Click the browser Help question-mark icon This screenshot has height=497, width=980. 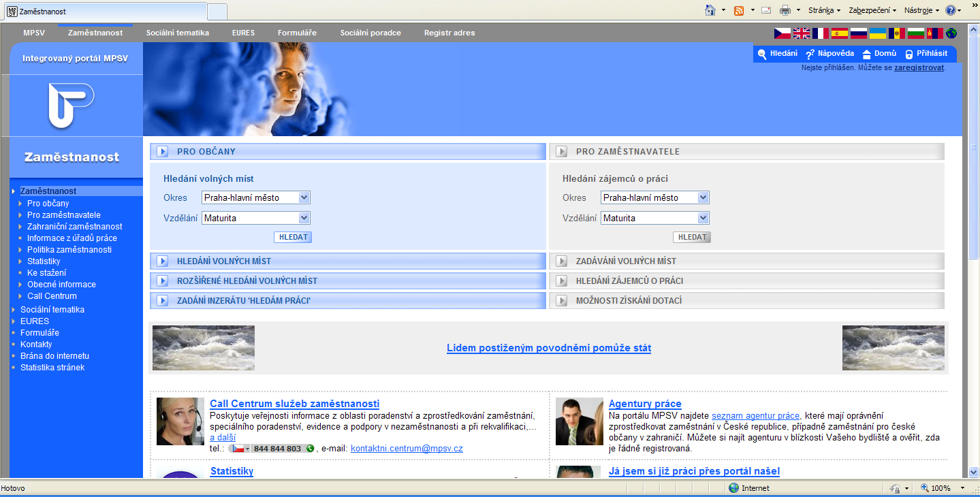click(951, 10)
